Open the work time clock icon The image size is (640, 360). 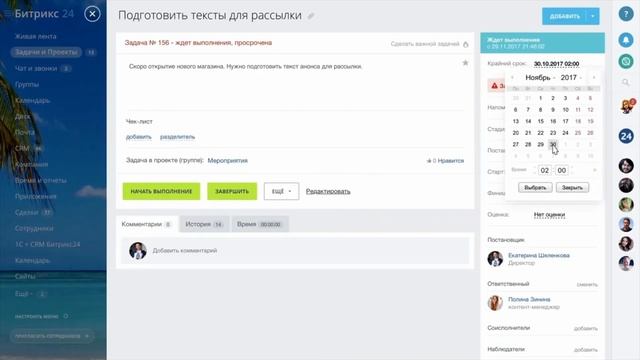point(626,61)
